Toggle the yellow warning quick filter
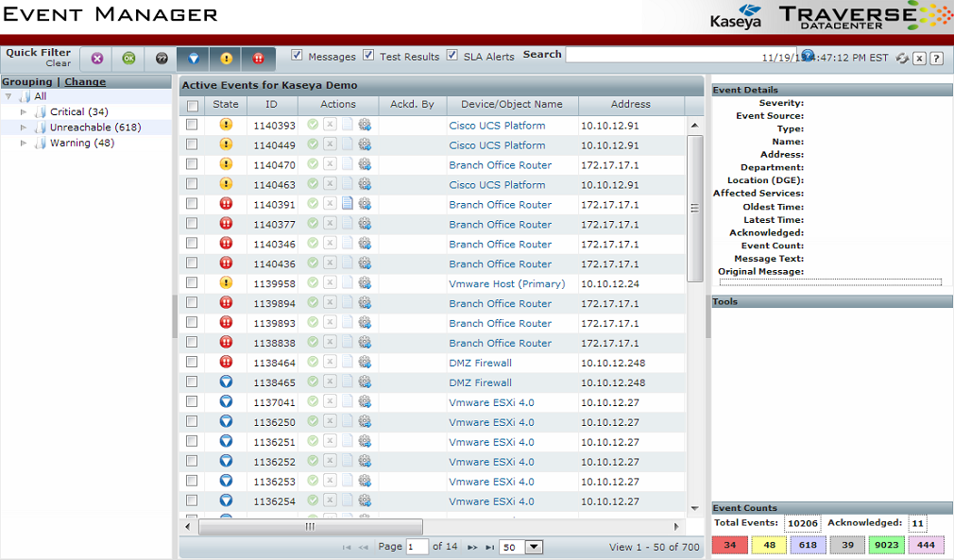The height and width of the screenshot is (560, 954). 226,59
